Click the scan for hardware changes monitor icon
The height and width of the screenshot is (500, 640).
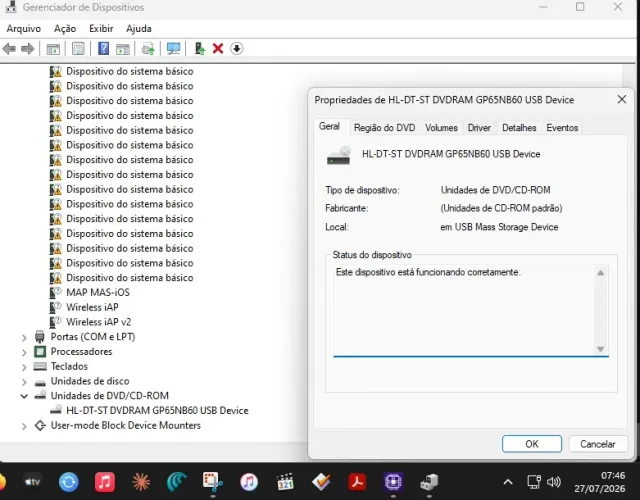(x=173, y=49)
